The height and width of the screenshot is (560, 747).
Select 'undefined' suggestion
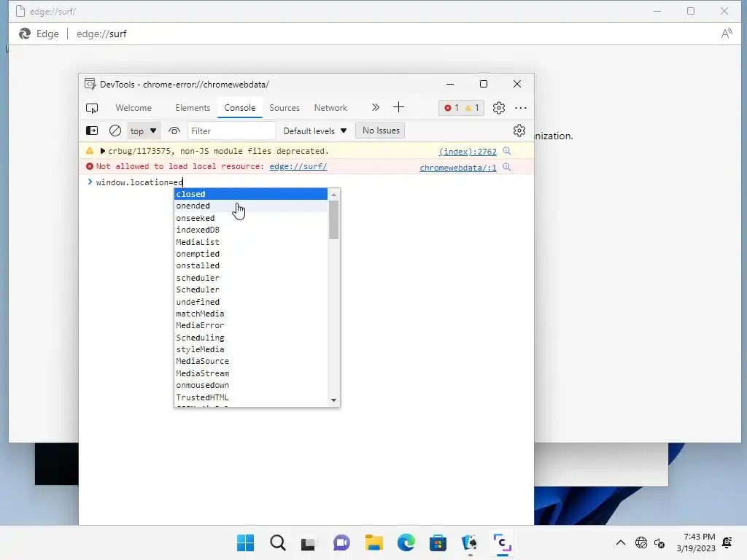click(x=251, y=302)
